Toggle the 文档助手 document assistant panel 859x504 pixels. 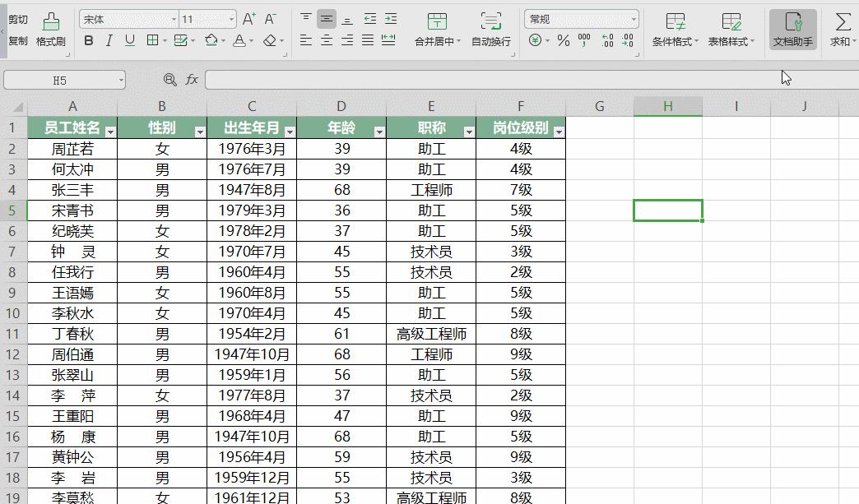[x=791, y=27]
